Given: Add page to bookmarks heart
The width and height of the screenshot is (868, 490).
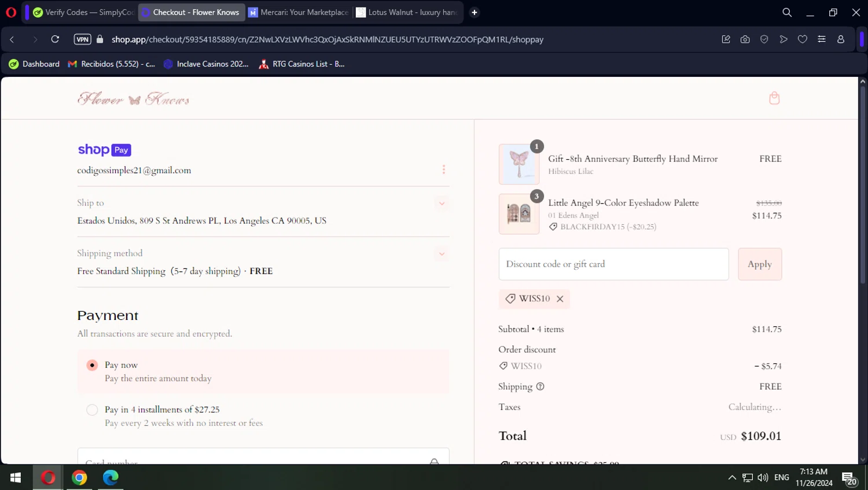Looking at the screenshot, I should pyautogui.click(x=803, y=39).
